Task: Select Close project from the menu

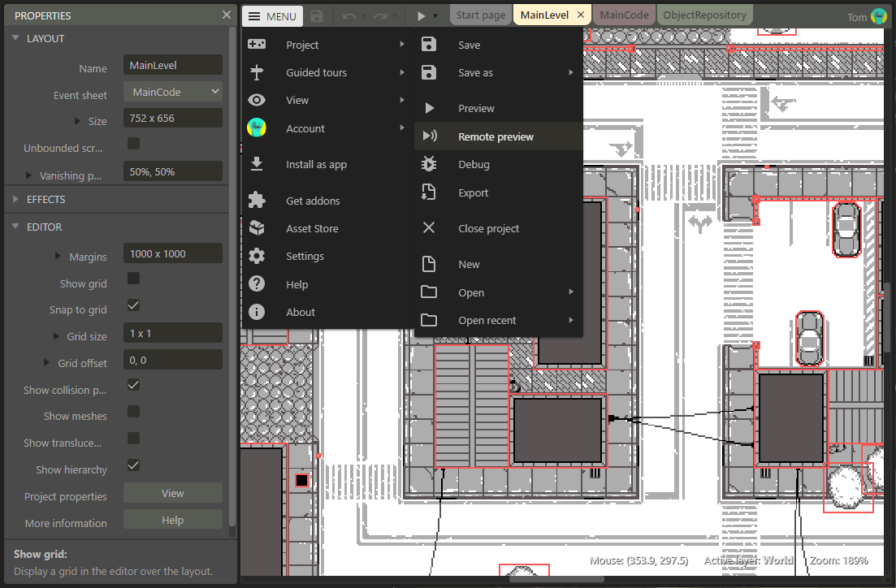Action: pos(488,228)
